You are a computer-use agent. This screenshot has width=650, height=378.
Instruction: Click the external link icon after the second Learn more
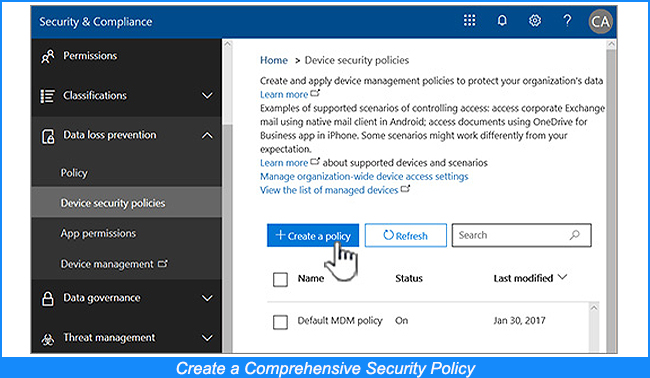tap(315, 161)
